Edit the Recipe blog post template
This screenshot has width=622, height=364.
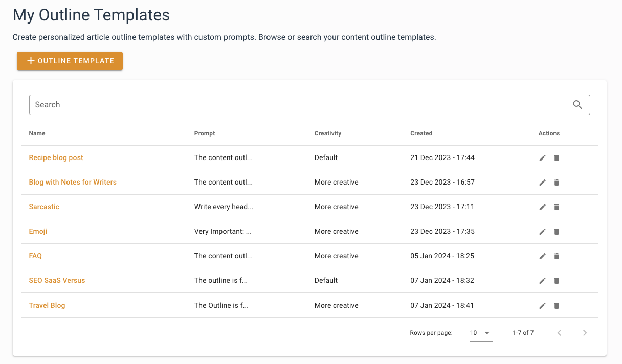(542, 157)
